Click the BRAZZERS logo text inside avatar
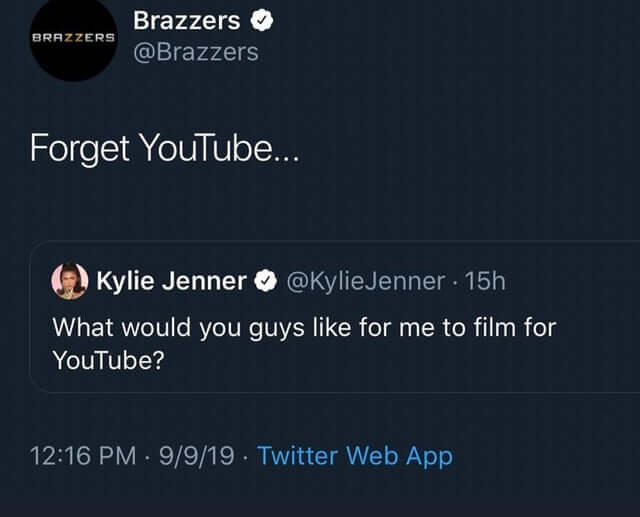The height and width of the screenshot is (517, 640). 73,39
